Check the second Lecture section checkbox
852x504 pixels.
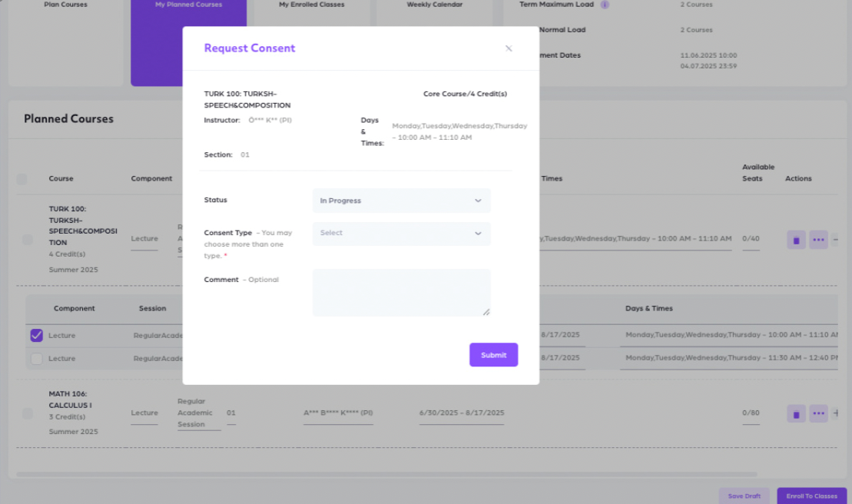click(36, 359)
